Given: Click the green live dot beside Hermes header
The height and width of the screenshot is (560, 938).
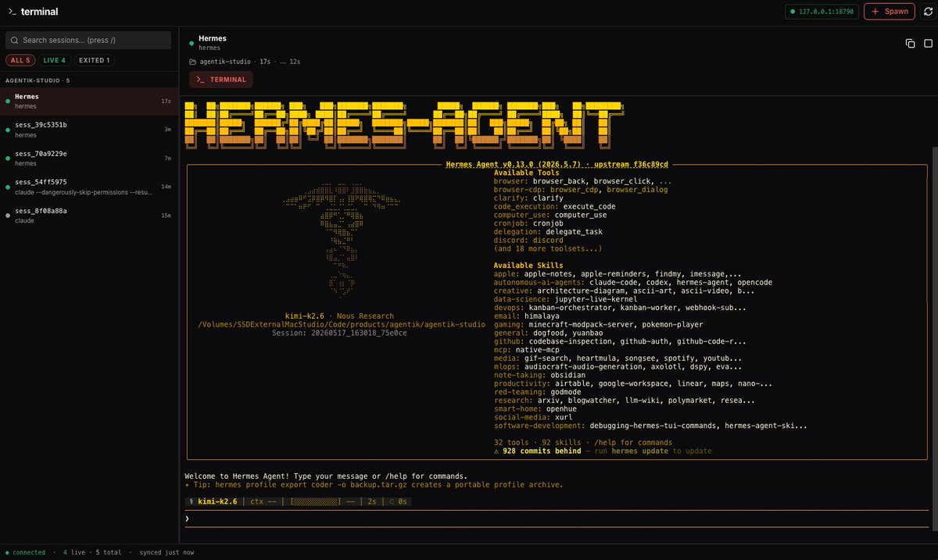Looking at the screenshot, I should point(192,43).
